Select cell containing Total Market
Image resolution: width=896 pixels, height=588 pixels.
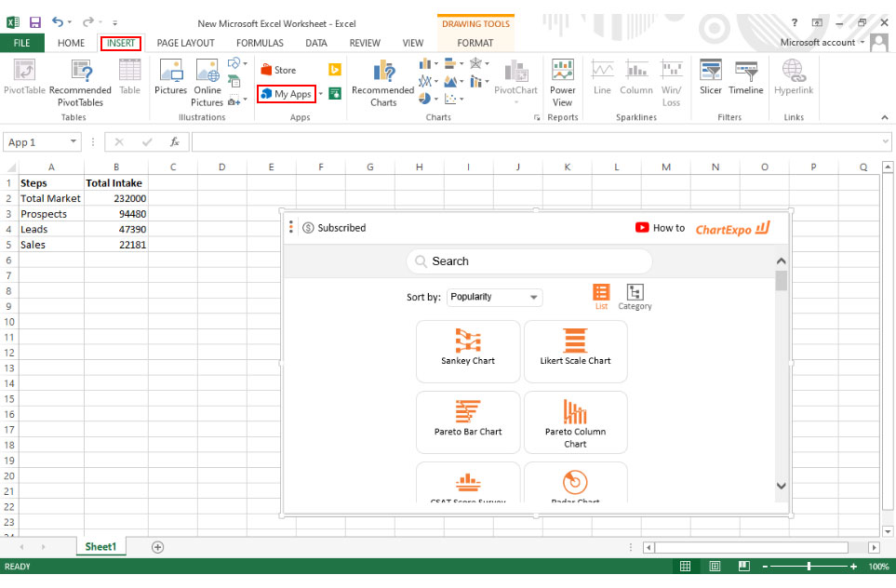click(x=51, y=198)
